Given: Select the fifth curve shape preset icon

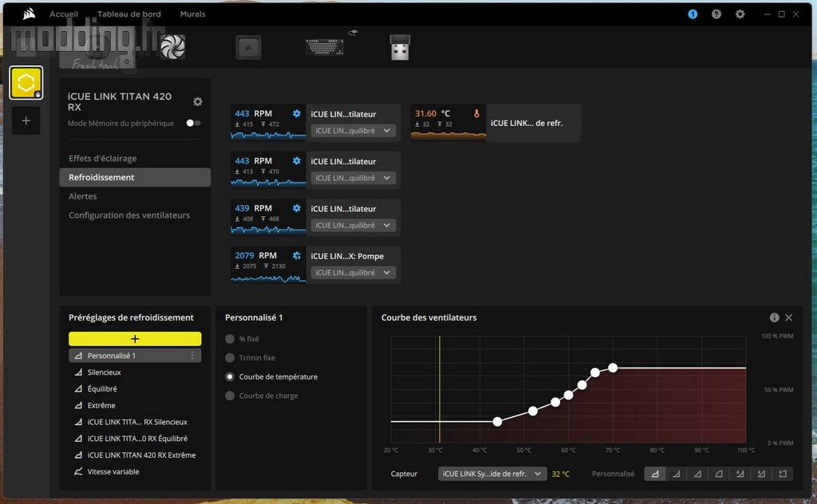Looking at the screenshot, I should point(740,474).
